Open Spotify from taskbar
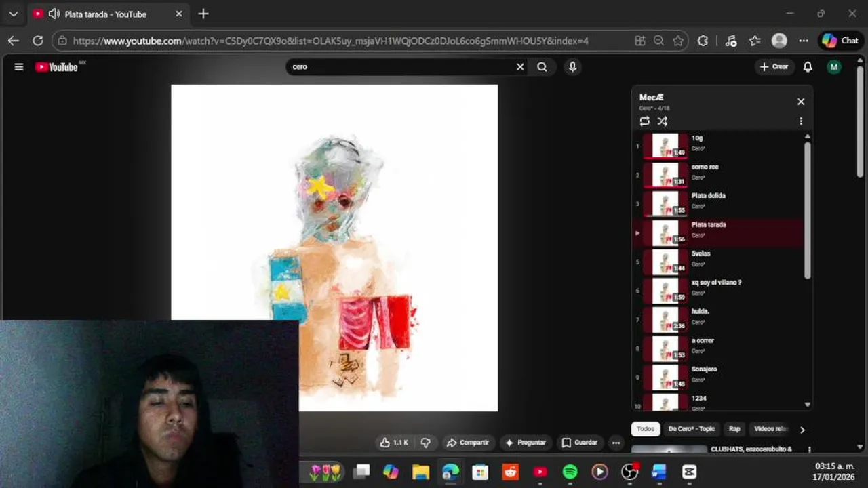Viewport: 868px width, 488px height. [x=570, y=472]
